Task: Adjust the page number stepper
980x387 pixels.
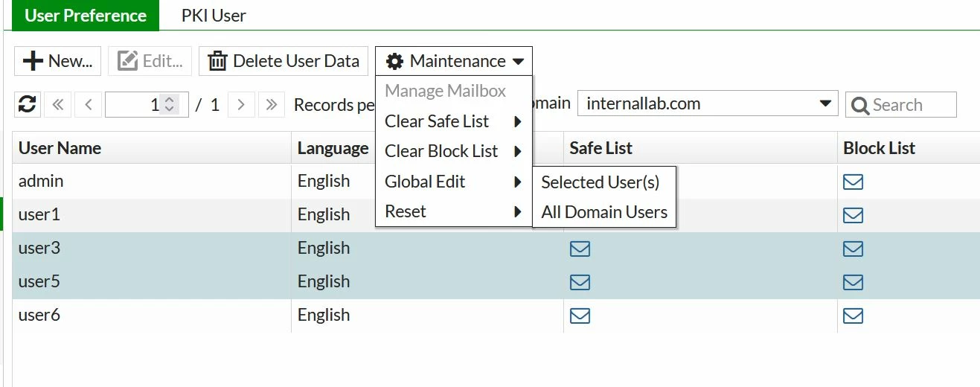Action: pyautogui.click(x=170, y=105)
